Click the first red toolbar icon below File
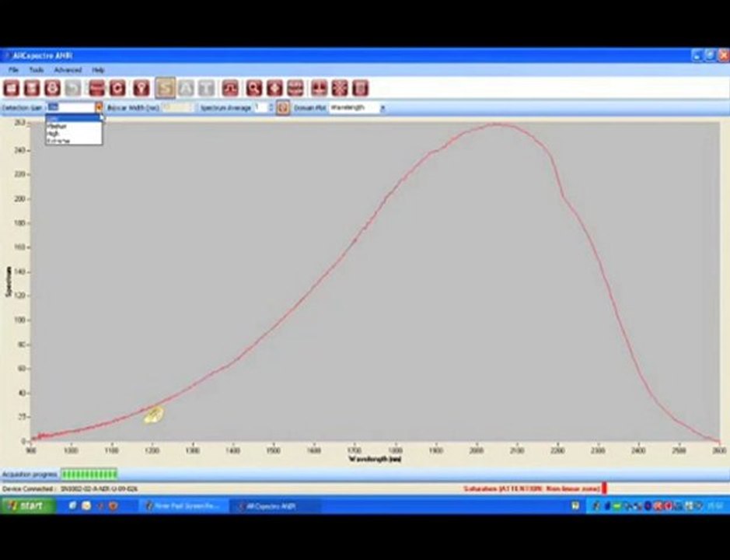 pos(12,88)
